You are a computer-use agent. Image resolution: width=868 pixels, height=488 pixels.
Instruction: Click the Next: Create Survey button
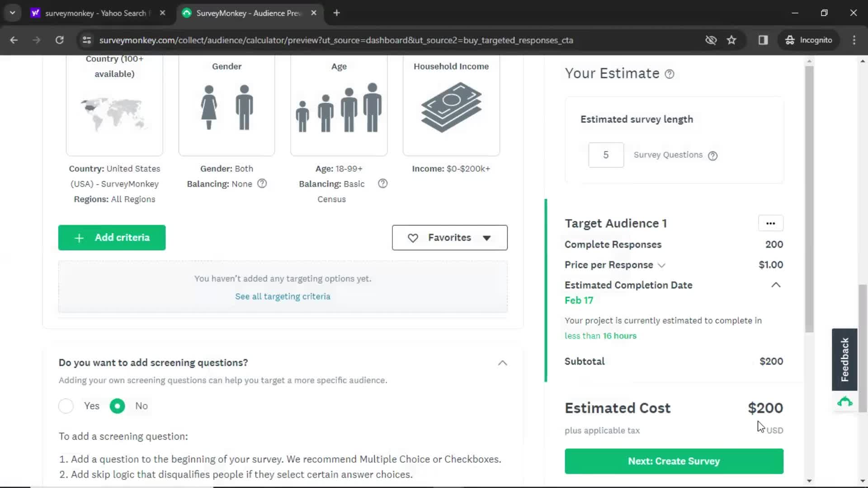point(674,460)
